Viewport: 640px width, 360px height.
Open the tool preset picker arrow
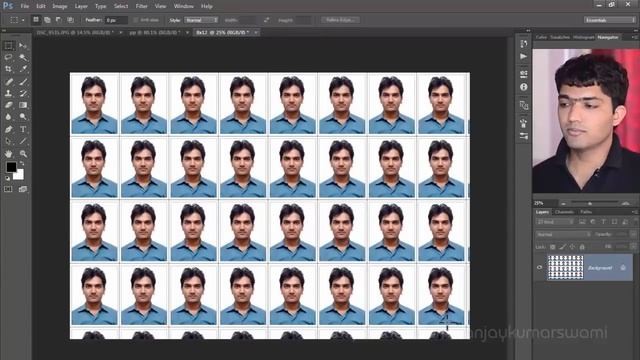tap(23, 20)
